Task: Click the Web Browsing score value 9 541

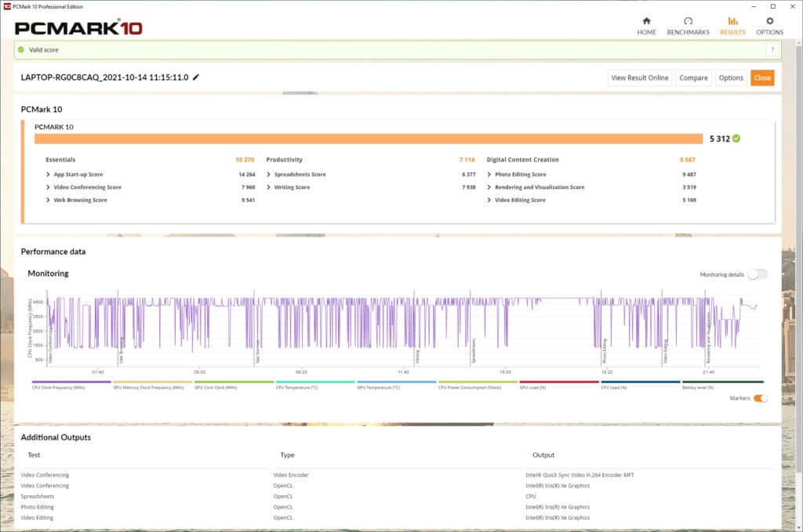Action: (x=248, y=200)
